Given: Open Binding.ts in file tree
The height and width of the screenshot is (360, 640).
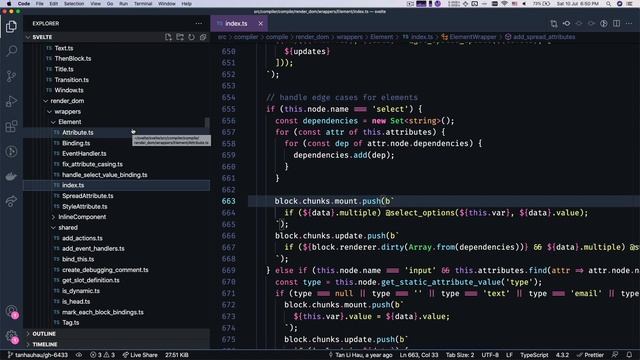Looking at the screenshot, I should 76,143.
